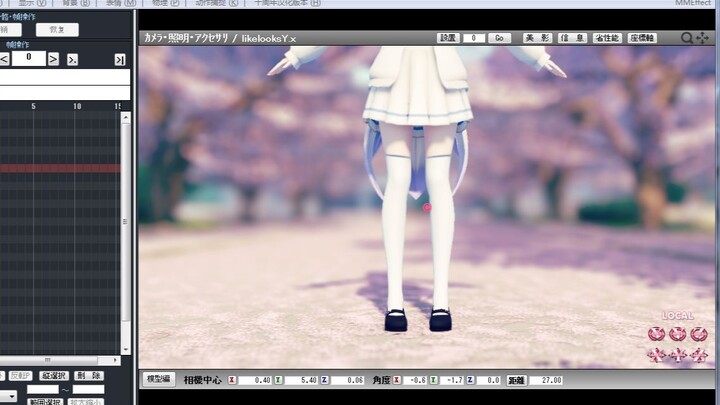
Task: Click the 縦選択 vertical select button
Action: pyautogui.click(x=54, y=376)
